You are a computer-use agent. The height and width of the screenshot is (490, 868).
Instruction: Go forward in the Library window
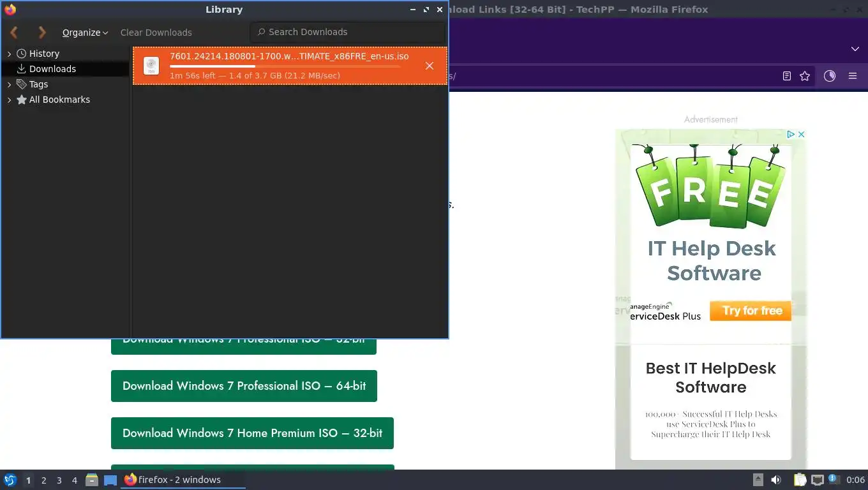[42, 32]
